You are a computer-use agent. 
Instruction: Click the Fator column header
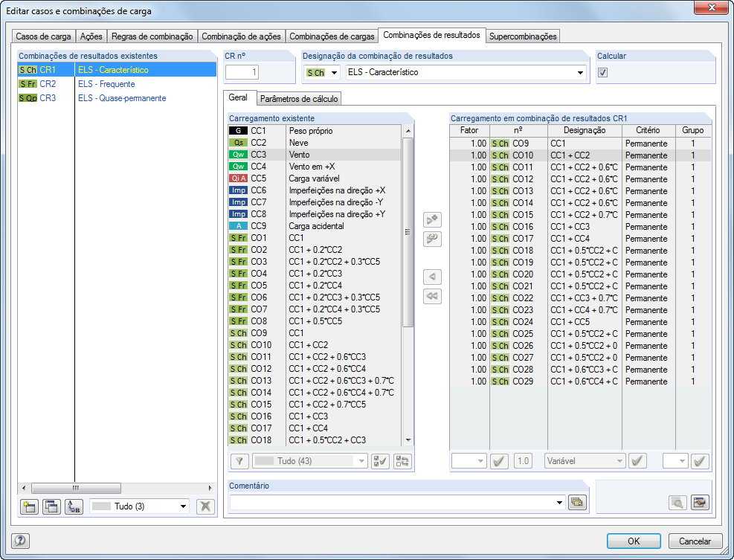point(469,130)
